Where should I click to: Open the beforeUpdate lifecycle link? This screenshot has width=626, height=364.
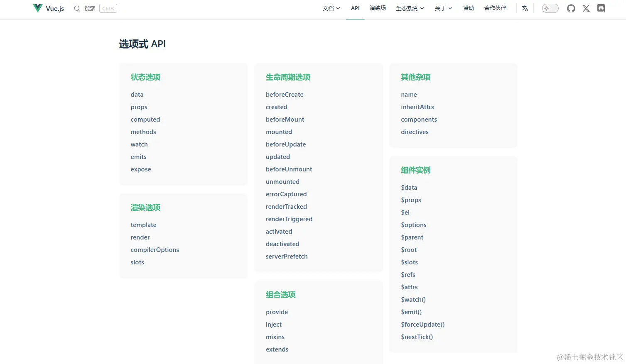[x=286, y=144]
